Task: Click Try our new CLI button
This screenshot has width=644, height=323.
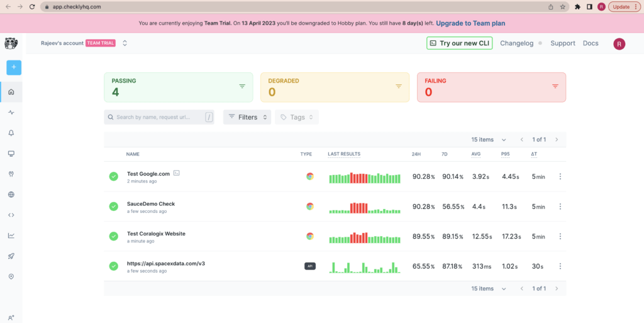Action: [459, 43]
